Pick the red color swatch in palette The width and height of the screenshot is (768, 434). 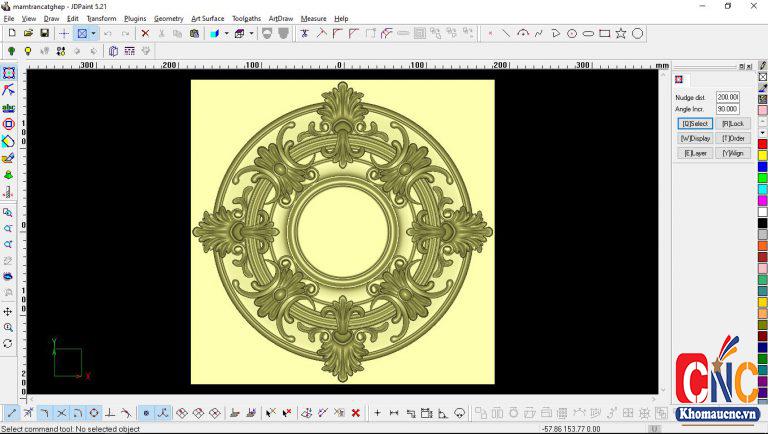tap(762, 144)
